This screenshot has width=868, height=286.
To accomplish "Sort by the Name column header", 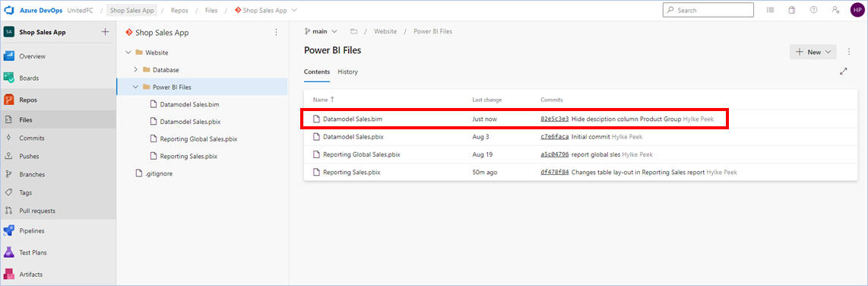I will [x=324, y=100].
